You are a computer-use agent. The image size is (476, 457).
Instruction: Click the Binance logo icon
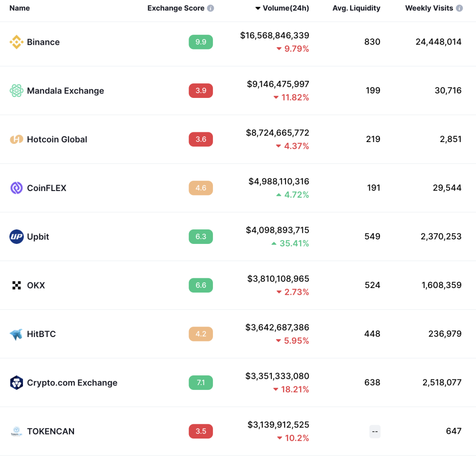click(x=16, y=42)
